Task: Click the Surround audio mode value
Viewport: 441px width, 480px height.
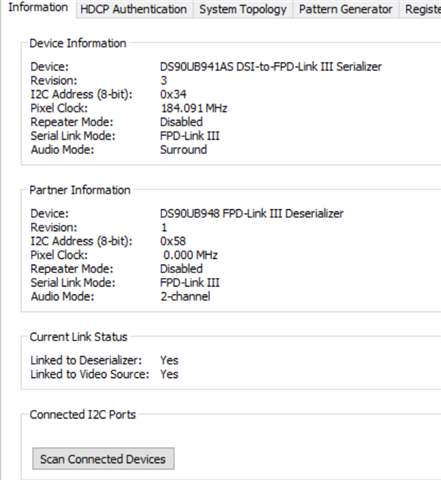Action: [x=183, y=150]
